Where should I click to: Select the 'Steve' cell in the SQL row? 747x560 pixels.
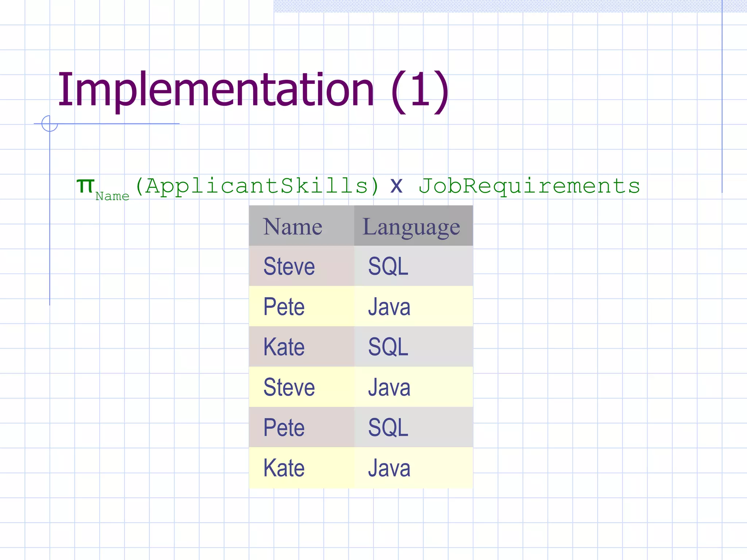click(x=301, y=266)
